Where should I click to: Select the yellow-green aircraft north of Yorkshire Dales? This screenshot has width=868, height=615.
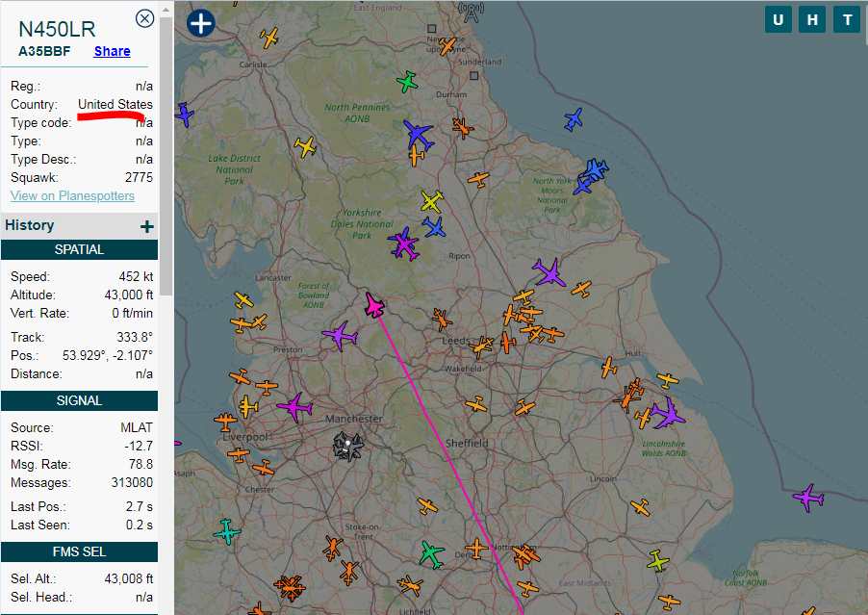tap(431, 201)
